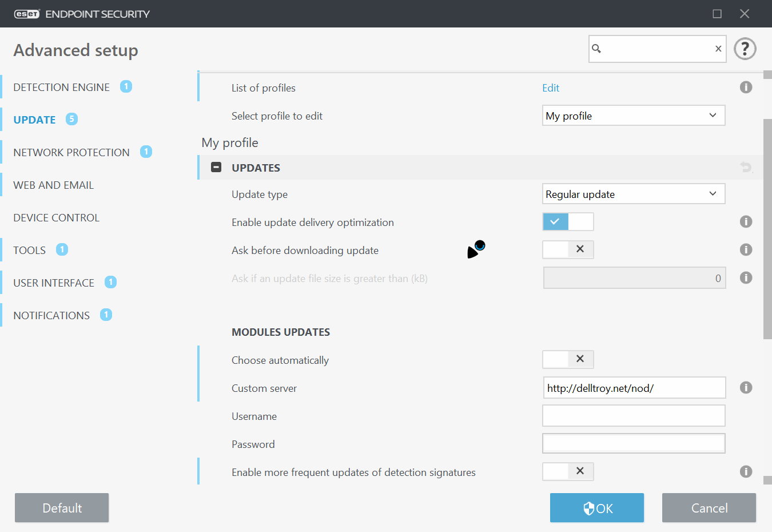Click the search magnifier icon
Screen dimensions: 772x532
tap(596, 49)
